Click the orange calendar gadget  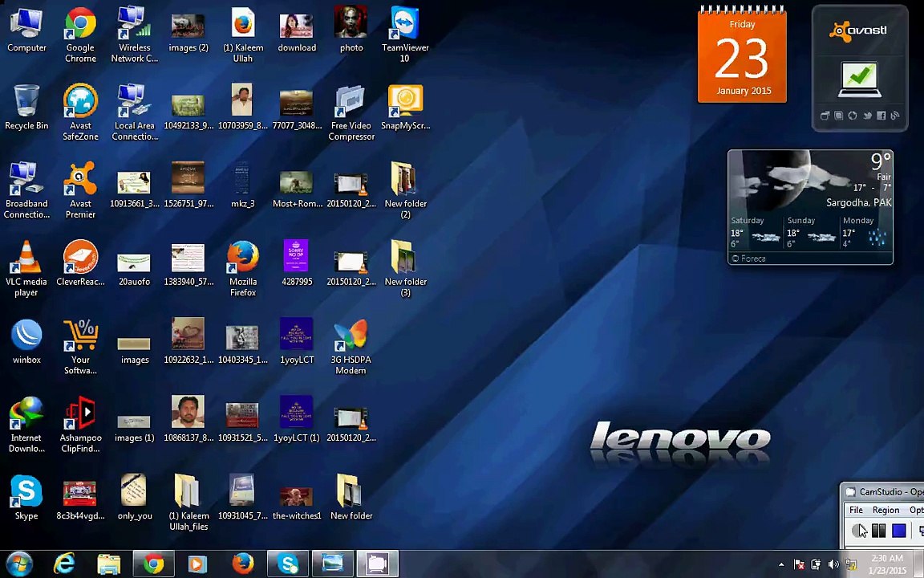[x=742, y=55]
